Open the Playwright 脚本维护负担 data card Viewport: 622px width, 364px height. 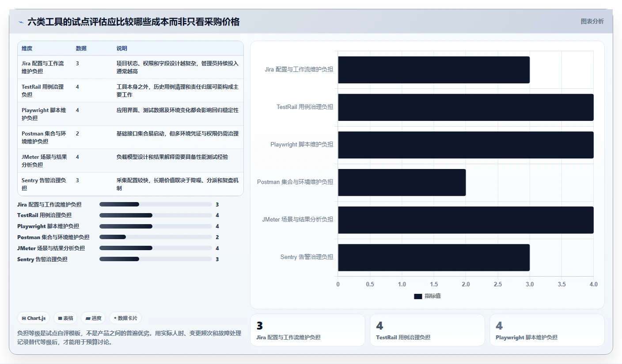[547, 330]
